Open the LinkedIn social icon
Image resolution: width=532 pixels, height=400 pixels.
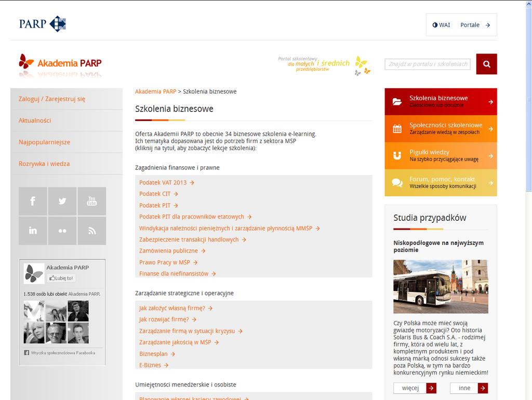(x=33, y=231)
